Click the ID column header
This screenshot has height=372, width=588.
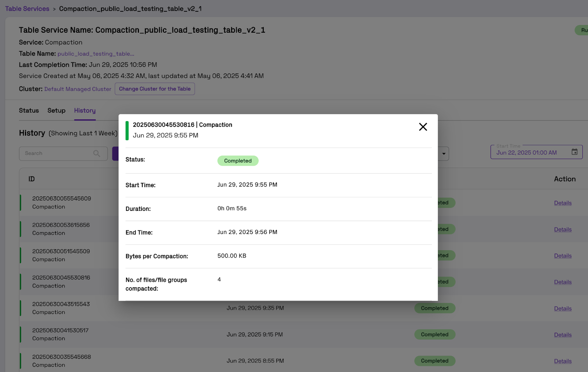coord(32,179)
